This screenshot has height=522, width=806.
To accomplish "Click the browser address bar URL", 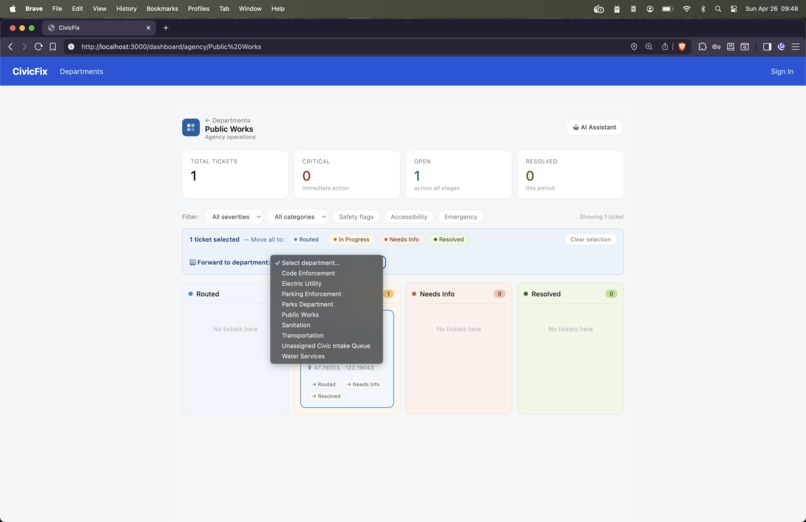I will pos(171,47).
